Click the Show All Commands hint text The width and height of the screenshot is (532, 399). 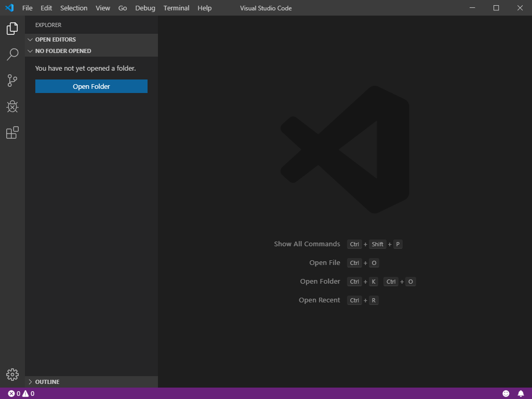[307, 244]
